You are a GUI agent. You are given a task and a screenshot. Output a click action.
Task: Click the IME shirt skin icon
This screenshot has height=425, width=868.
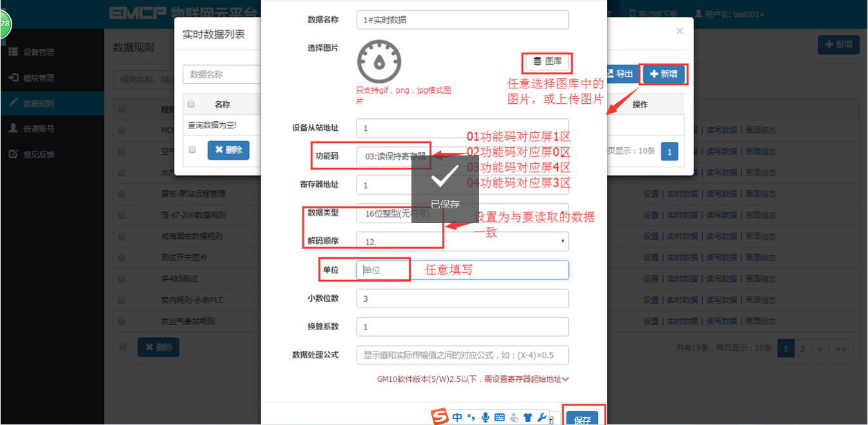click(528, 417)
